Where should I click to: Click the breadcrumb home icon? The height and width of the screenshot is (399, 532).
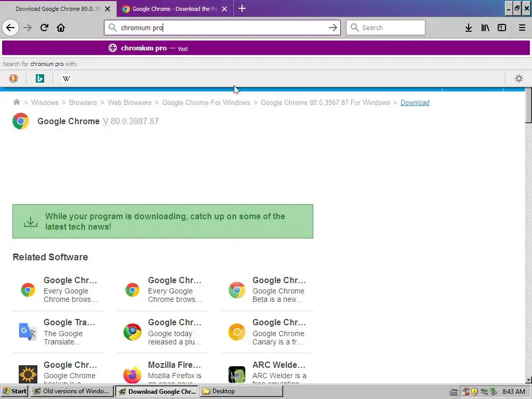click(x=16, y=102)
